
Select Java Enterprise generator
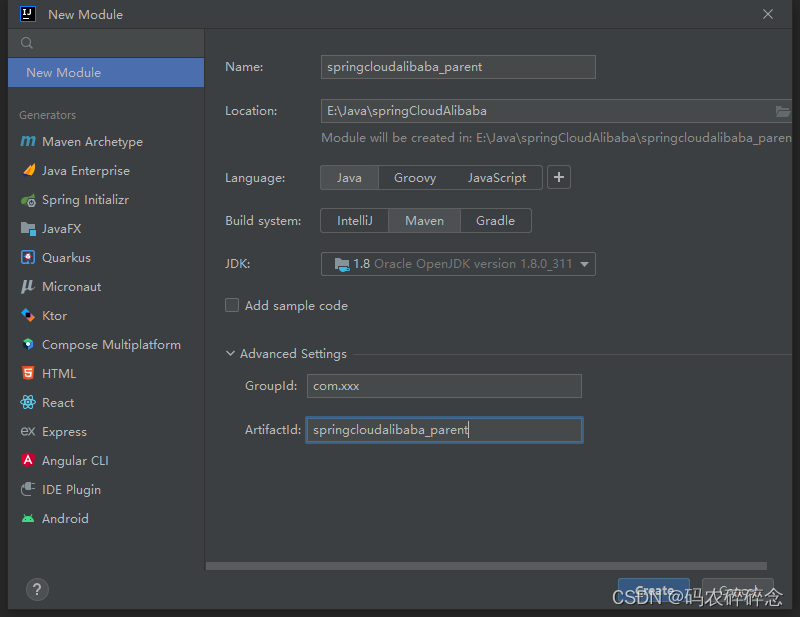click(x=106, y=170)
